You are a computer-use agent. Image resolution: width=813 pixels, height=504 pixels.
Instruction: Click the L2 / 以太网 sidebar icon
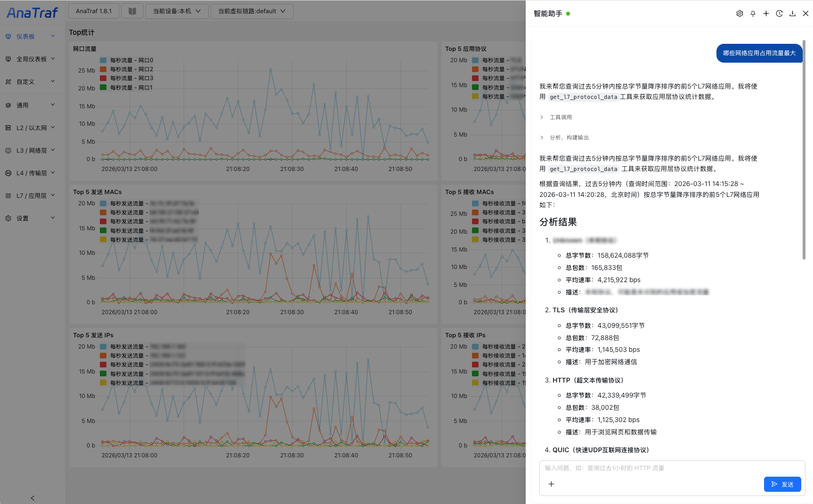pos(8,128)
